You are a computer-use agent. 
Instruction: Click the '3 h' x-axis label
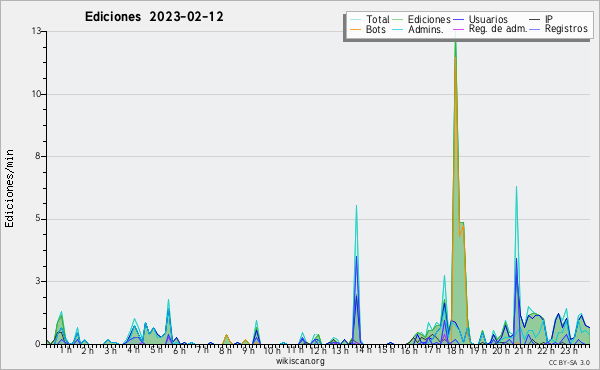pos(111,350)
